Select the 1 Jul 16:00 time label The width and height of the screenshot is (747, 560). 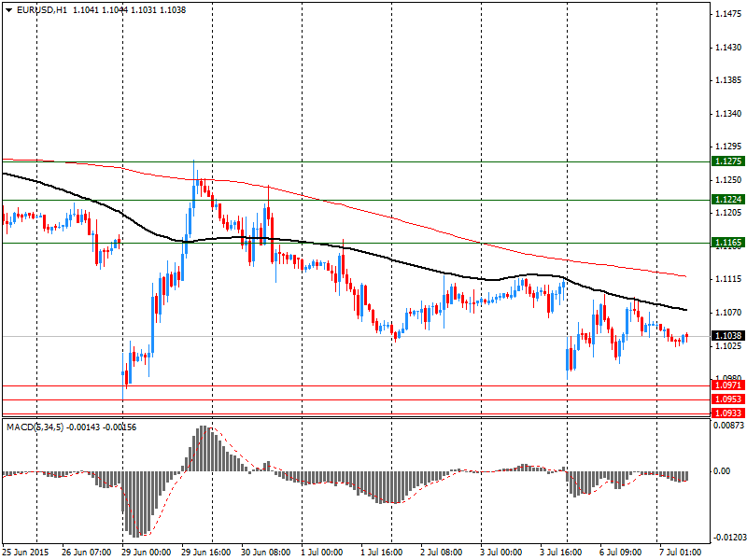pyautogui.click(x=382, y=553)
